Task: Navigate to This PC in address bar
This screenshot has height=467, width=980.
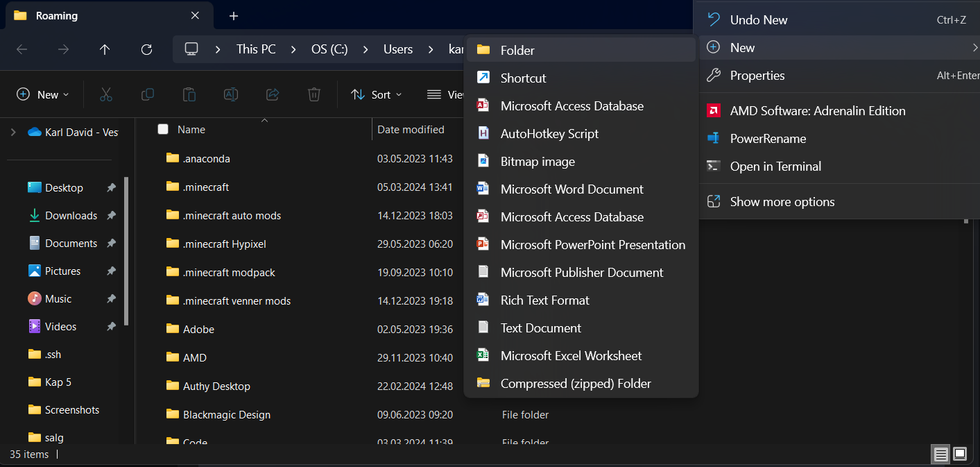Action: [256, 49]
